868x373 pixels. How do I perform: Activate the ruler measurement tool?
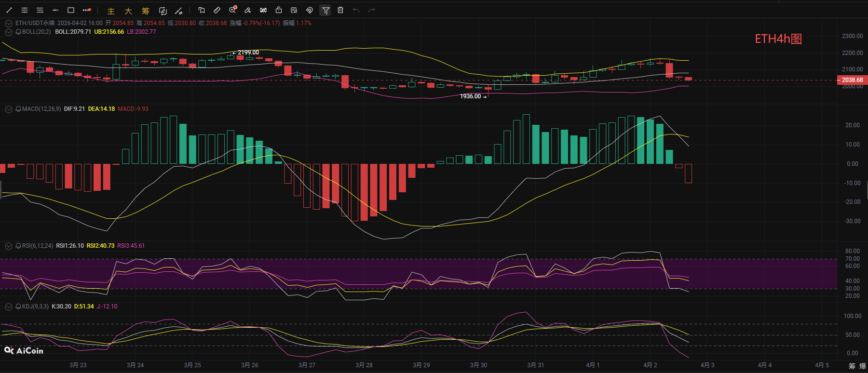click(x=217, y=10)
